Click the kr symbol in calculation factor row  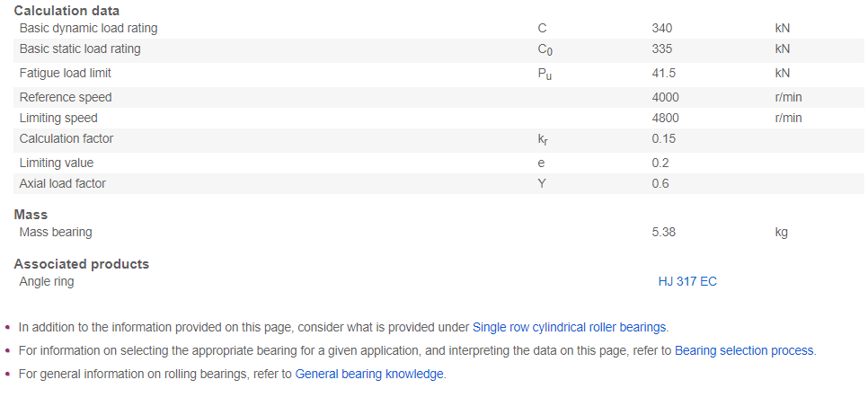point(543,139)
